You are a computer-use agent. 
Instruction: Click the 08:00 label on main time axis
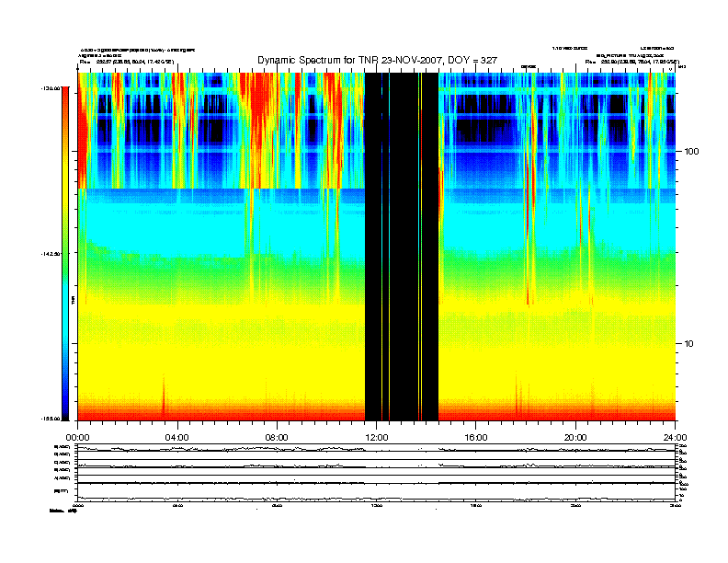(x=277, y=438)
